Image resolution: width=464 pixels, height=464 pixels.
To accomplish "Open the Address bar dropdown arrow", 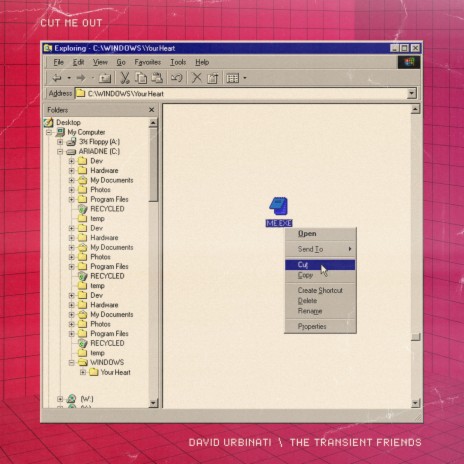I will point(412,94).
